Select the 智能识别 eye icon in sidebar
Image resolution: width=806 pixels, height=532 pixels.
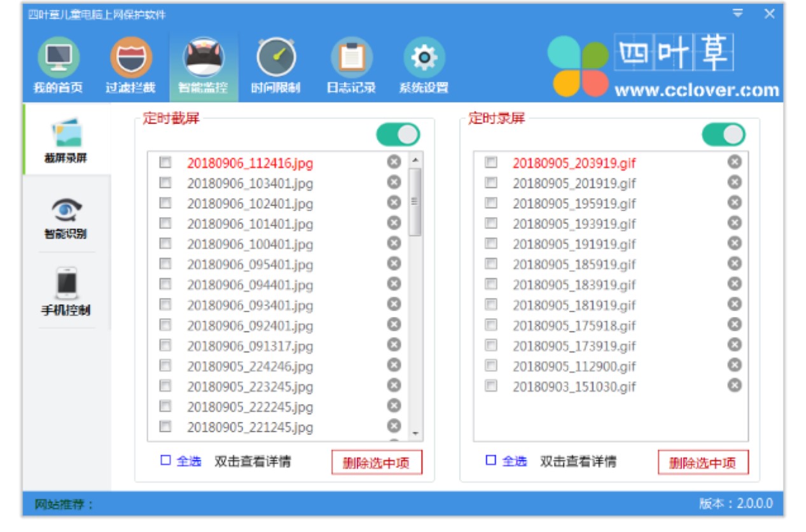pyautogui.click(x=66, y=210)
